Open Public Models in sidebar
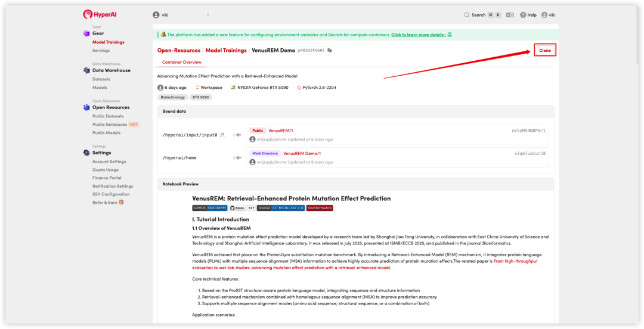The height and width of the screenshot is (329, 644). (106, 133)
